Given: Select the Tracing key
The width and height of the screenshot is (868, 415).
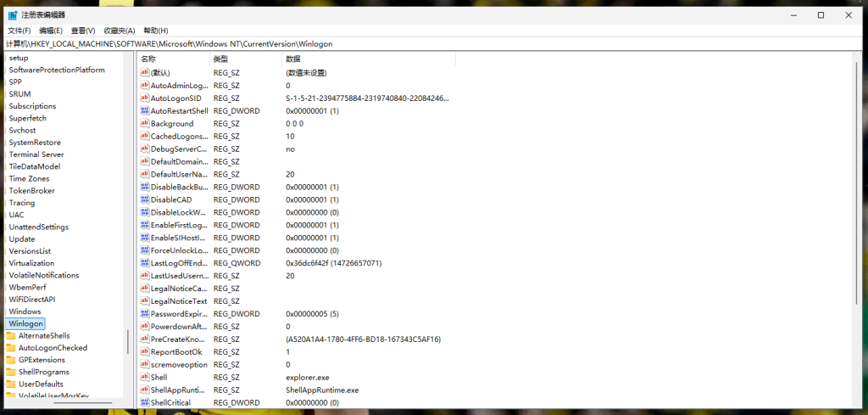Looking at the screenshot, I should [x=22, y=203].
